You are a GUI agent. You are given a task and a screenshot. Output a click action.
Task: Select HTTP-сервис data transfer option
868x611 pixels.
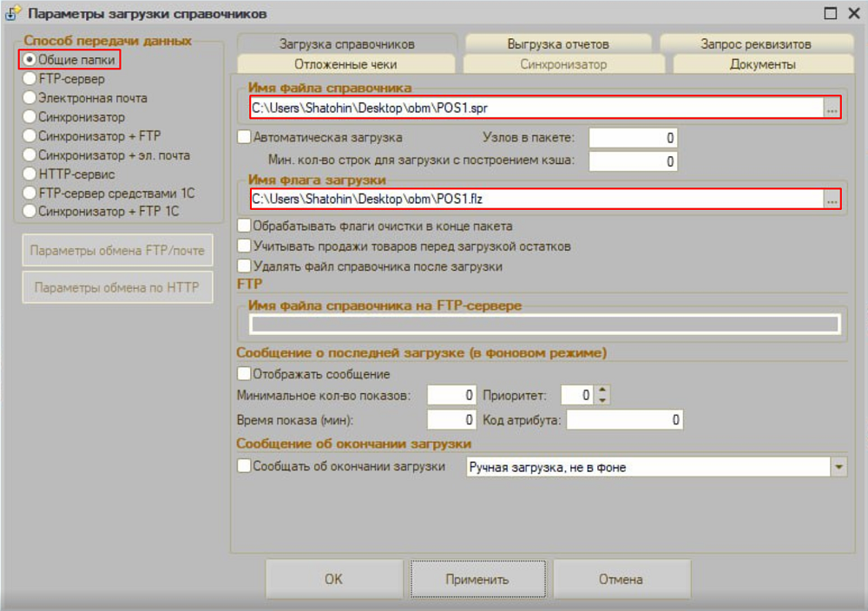tap(30, 174)
